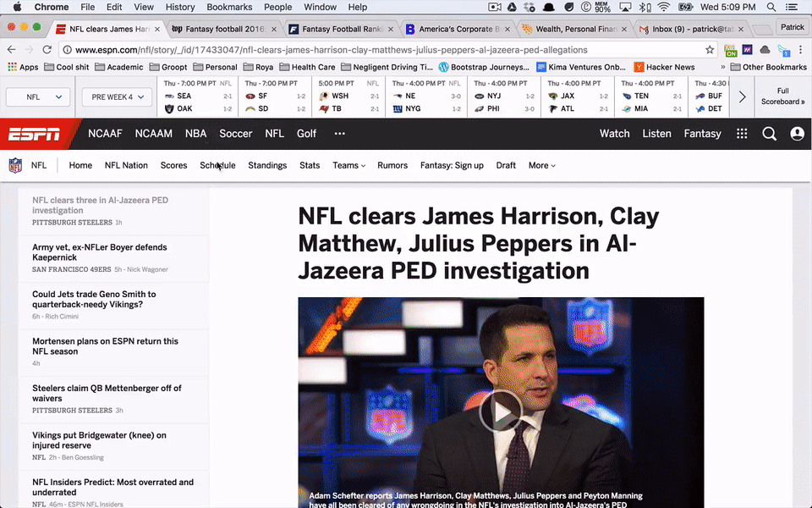Open the ESPN user profile icon

click(x=797, y=134)
